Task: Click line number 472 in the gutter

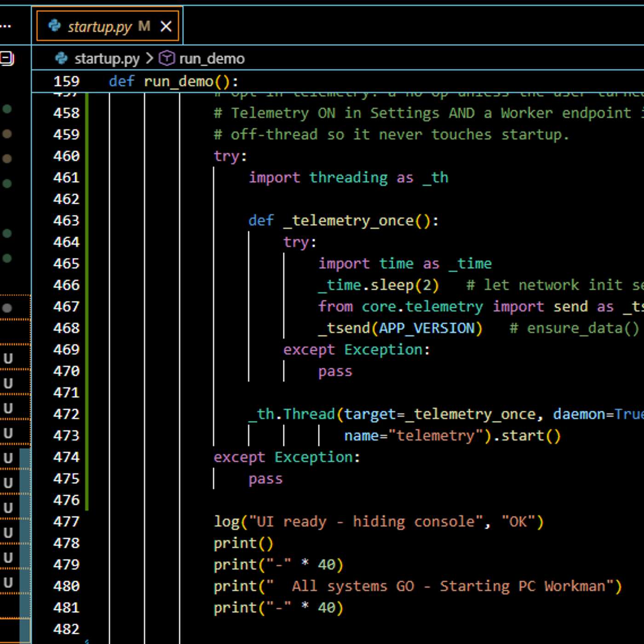Action: click(66, 414)
